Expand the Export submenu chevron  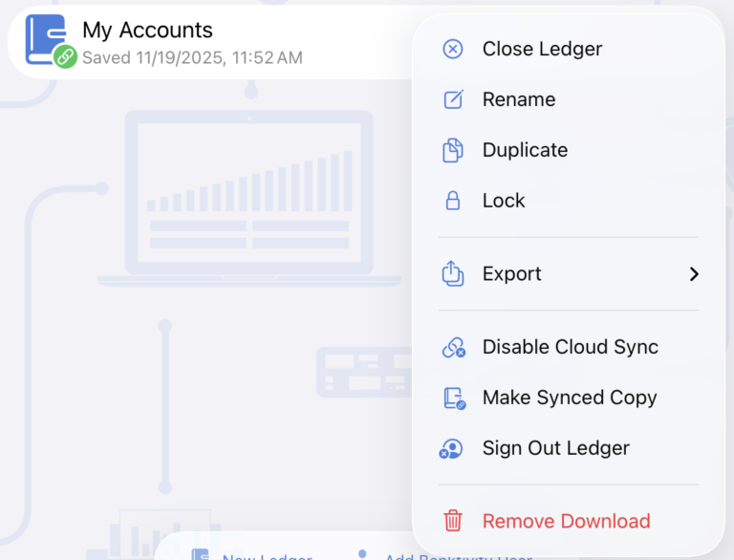pos(694,274)
